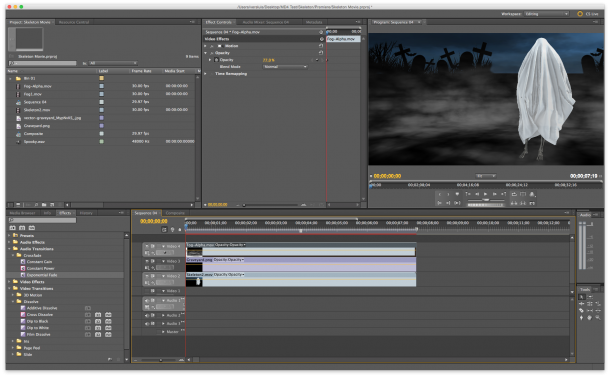The height and width of the screenshot is (377, 610).
Task: Click the Effects panel search field
Action: pos(42,220)
